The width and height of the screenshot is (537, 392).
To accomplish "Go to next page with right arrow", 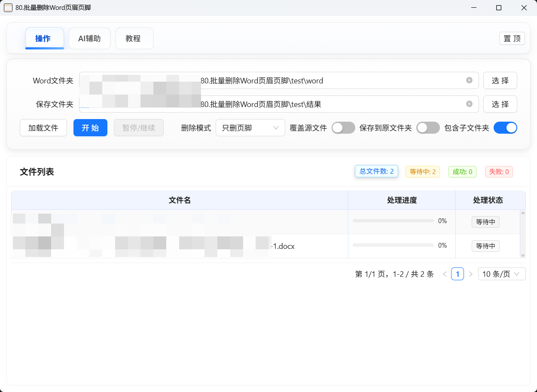I will pyautogui.click(x=470, y=274).
